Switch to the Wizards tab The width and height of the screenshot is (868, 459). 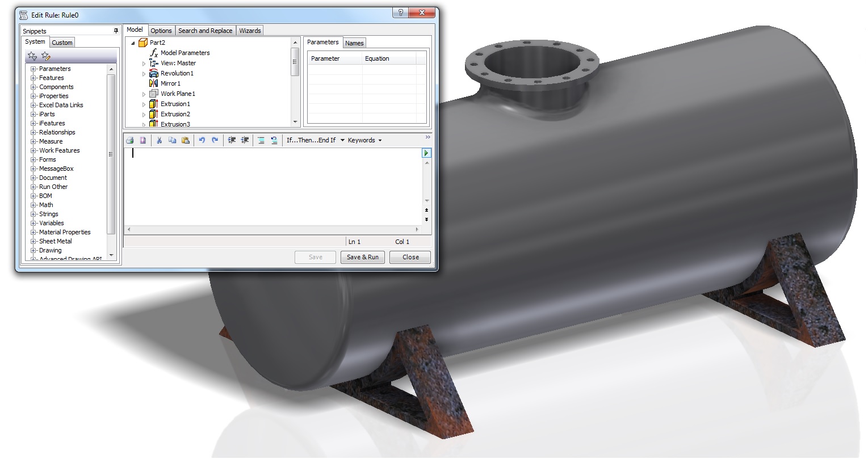(x=250, y=31)
